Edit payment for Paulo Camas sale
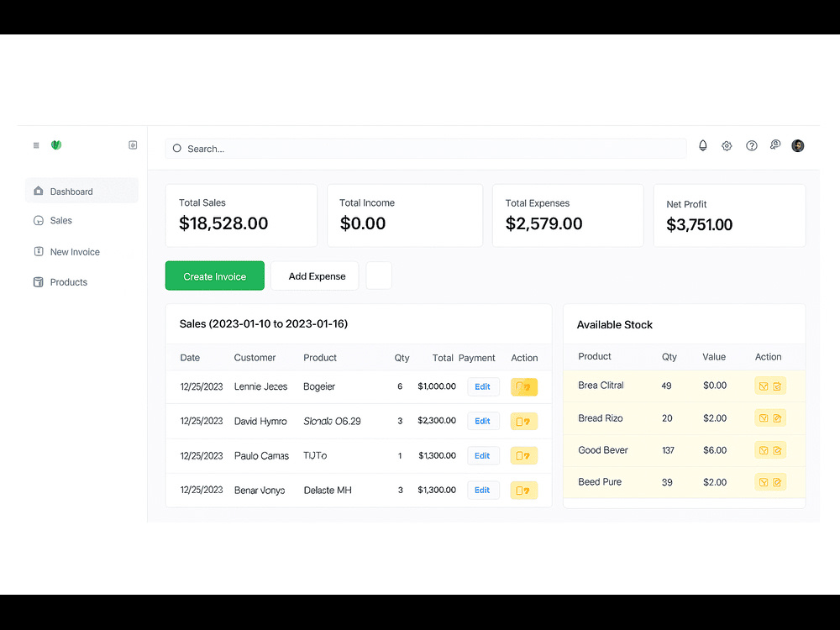This screenshot has width=840, height=630. coord(483,456)
